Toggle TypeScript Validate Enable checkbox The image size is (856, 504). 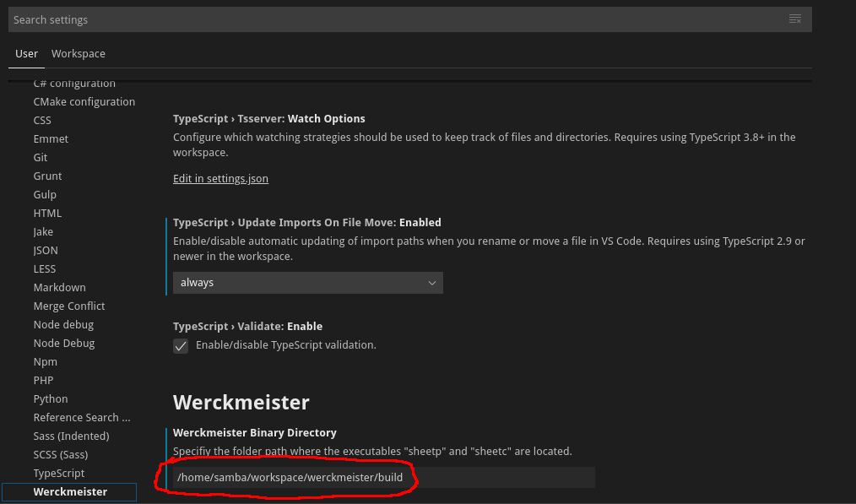coord(181,345)
